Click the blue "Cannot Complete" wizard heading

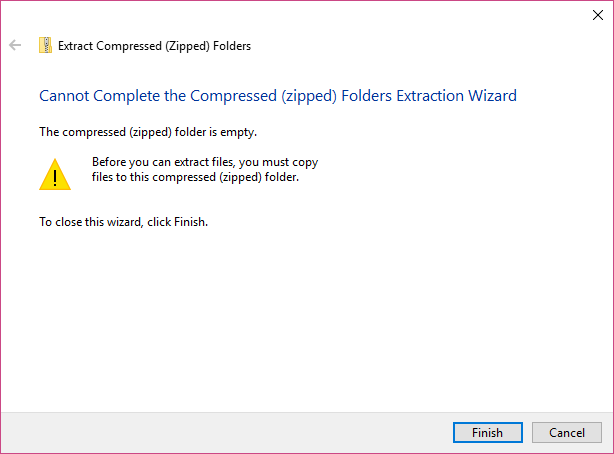click(x=277, y=96)
